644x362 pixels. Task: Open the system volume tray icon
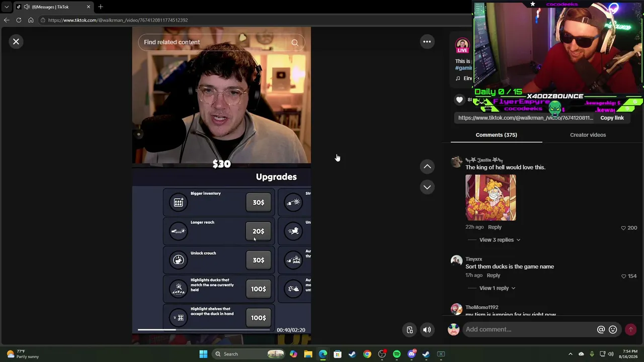[x=612, y=354]
